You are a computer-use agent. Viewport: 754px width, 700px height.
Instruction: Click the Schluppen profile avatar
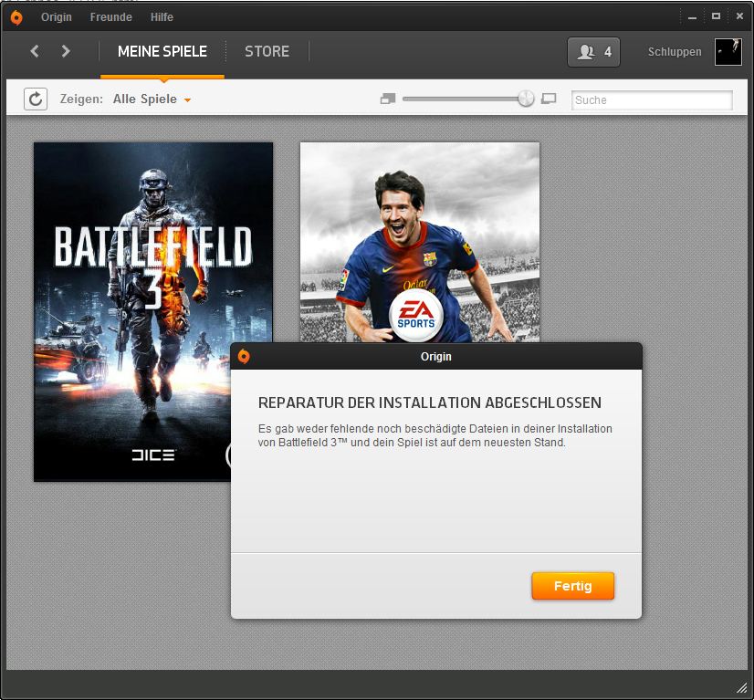coord(728,52)
